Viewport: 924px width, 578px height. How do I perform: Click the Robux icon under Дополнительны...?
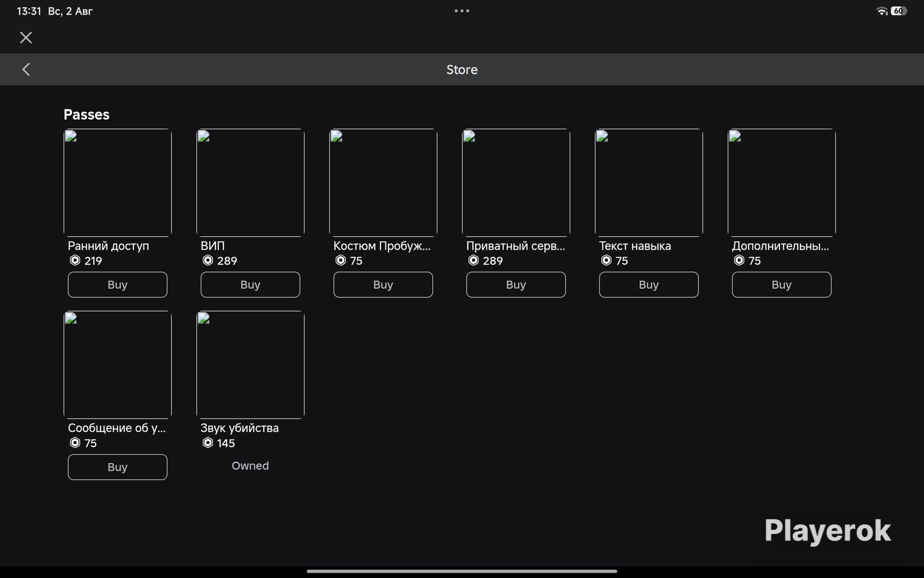pos(739,261)
